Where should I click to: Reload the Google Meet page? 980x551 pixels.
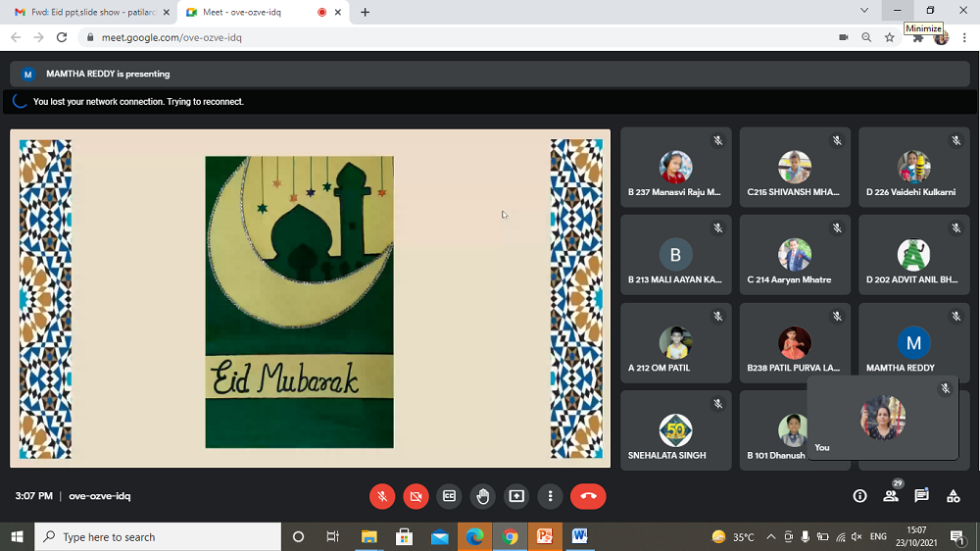pos(62,37)
